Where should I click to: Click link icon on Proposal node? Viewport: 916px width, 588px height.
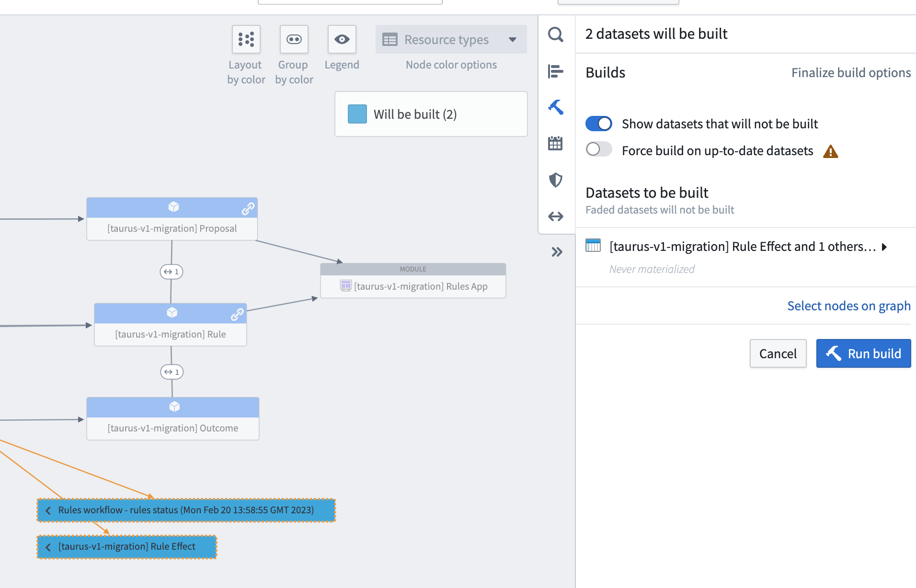pos(248,208)
